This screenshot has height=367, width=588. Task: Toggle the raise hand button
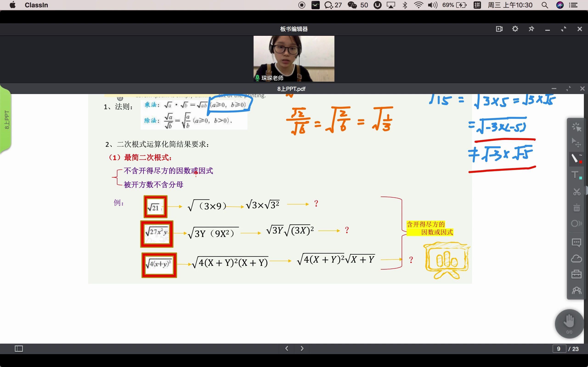[569, 323]
